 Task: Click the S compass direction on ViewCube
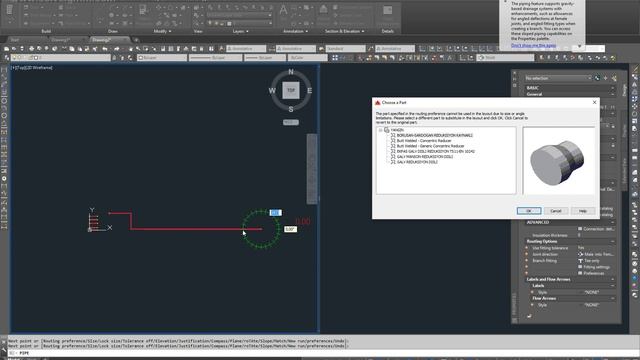(291, 109)
